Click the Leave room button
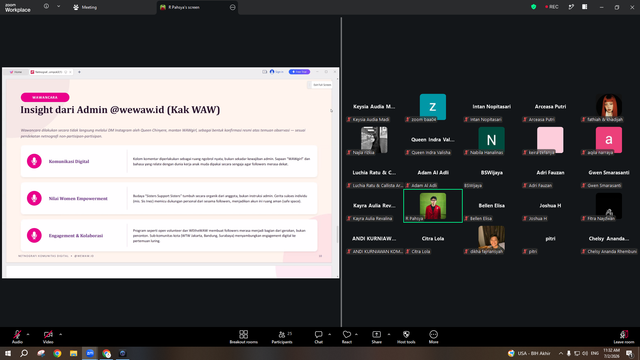The image size is (640, 360). pyautogui.click(x=624, y=337)
